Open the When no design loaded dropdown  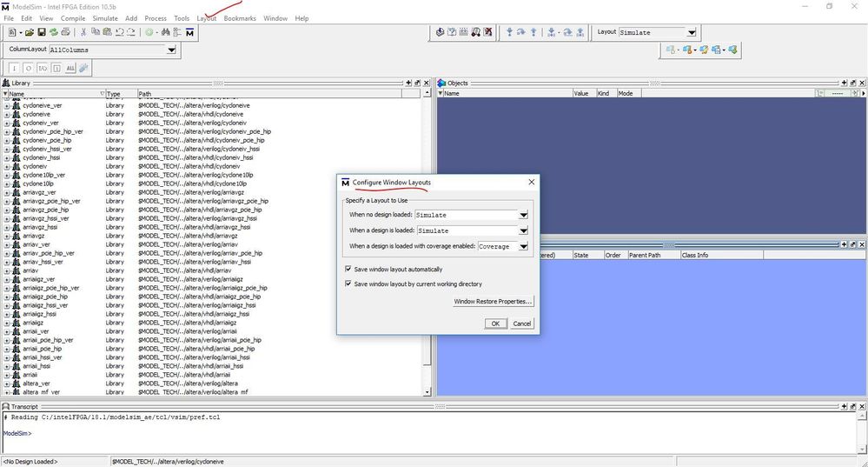pos(523,215)
